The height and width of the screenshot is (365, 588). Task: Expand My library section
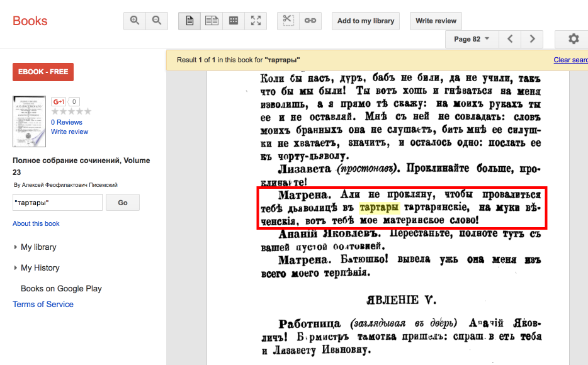pos(35,247)
